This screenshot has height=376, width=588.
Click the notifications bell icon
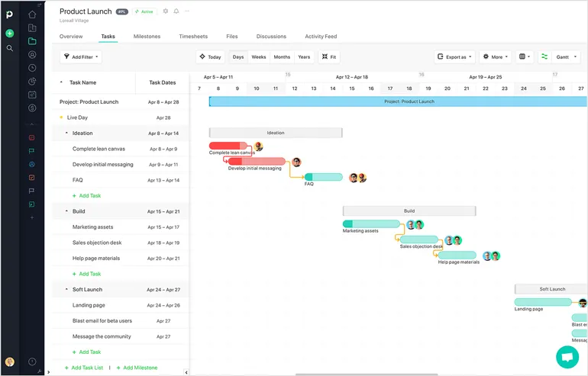click(x=176, y=11)
